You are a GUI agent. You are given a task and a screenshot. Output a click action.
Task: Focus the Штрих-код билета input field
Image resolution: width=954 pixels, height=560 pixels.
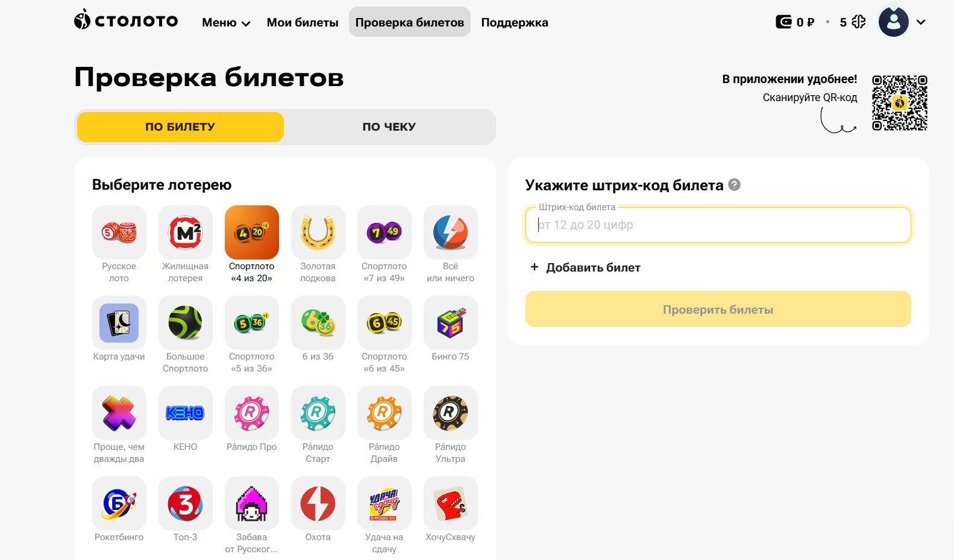coord(718,225)
